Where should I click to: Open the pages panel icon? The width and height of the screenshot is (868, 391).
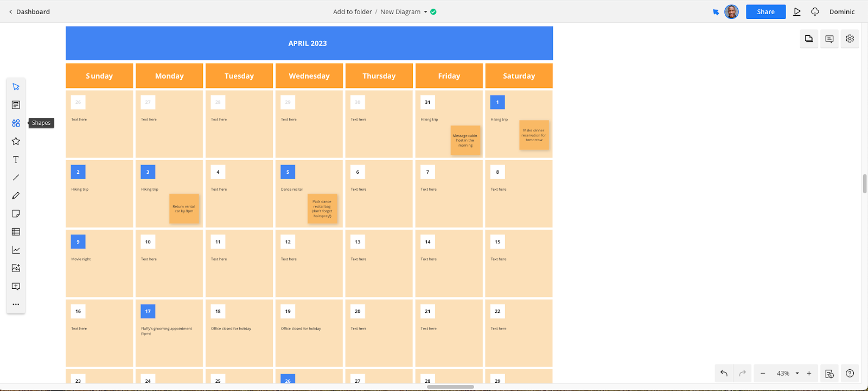click(x=809, y=39)
